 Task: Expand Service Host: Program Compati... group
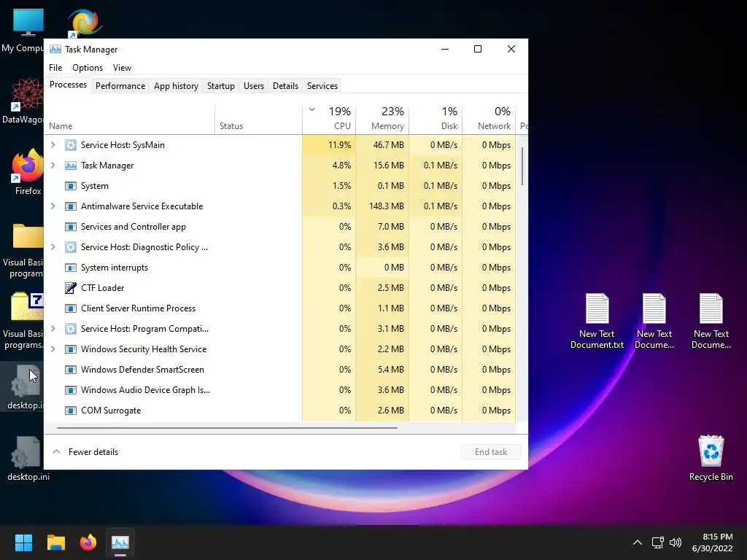click(53, 329)
